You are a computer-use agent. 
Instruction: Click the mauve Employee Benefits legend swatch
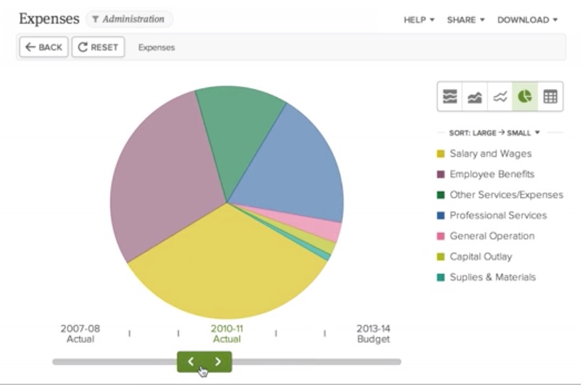440,175
